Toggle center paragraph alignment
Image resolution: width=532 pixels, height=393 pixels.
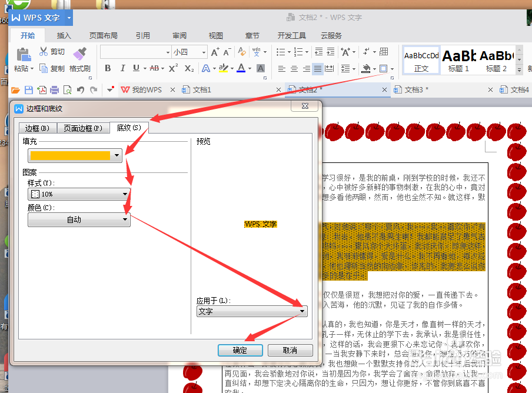coord(294,68)
